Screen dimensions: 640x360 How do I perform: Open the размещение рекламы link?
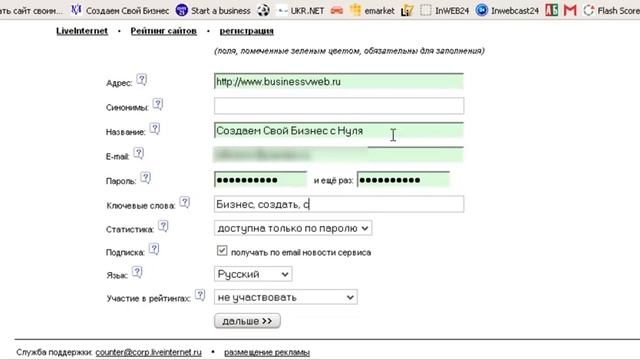[267, 352]
